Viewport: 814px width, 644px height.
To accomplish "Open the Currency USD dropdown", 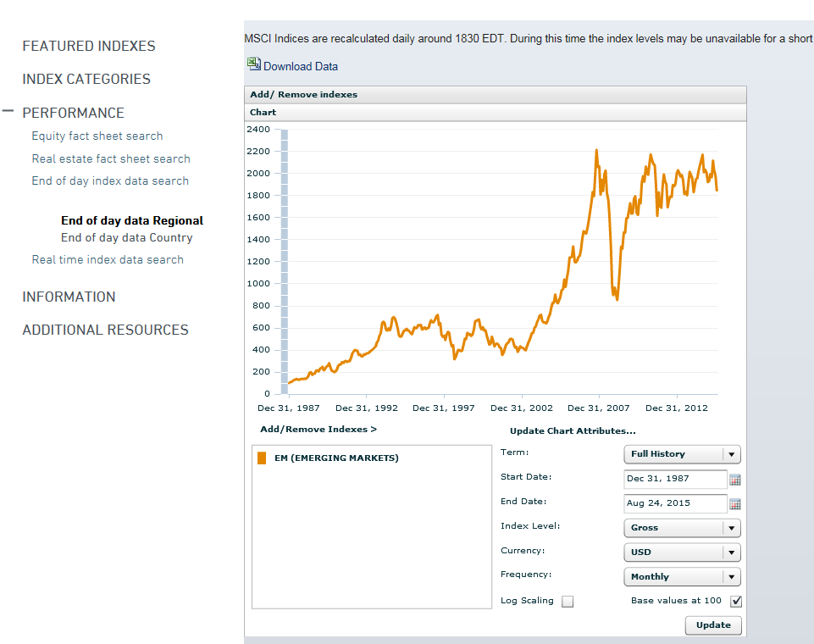I will point(682,552).
